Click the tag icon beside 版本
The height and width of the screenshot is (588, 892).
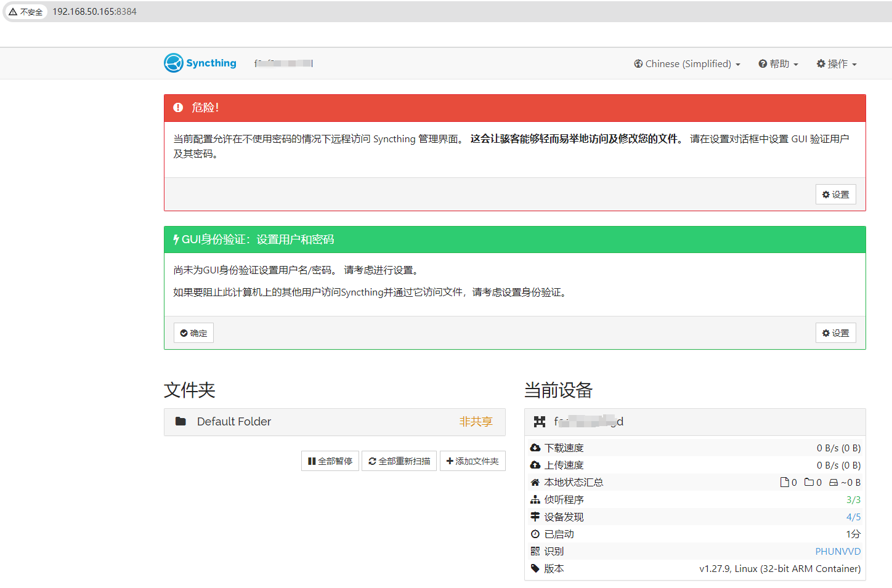(535, 569)
